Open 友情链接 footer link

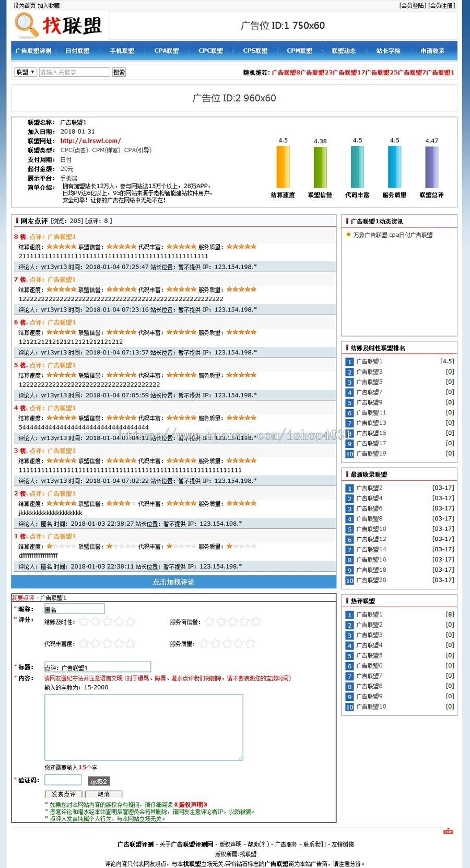coord(343,844)
